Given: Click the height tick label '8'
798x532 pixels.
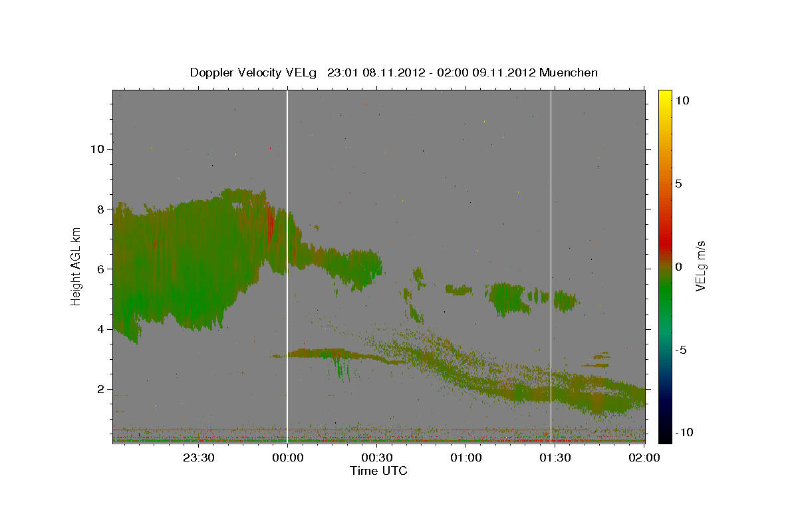Looking at the screenshot, I should pyautogui.click(x=100, y=209).
